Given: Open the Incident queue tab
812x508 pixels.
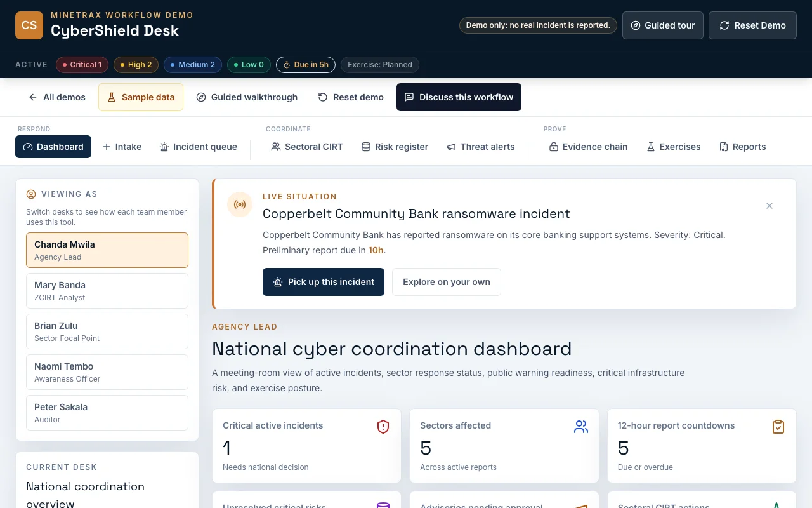Looking at the screenshot, I should pos(199,147).
